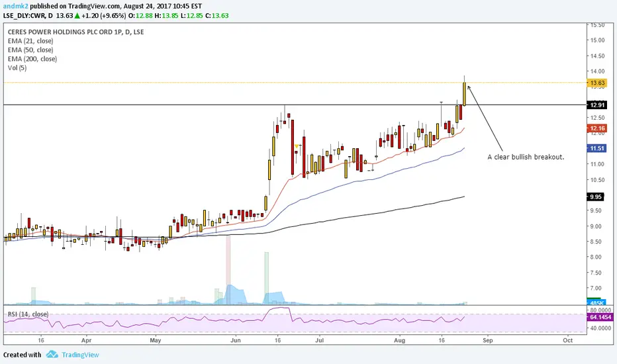Click CERES POWER HOLDINGS PLC chart title

[75, 32]
